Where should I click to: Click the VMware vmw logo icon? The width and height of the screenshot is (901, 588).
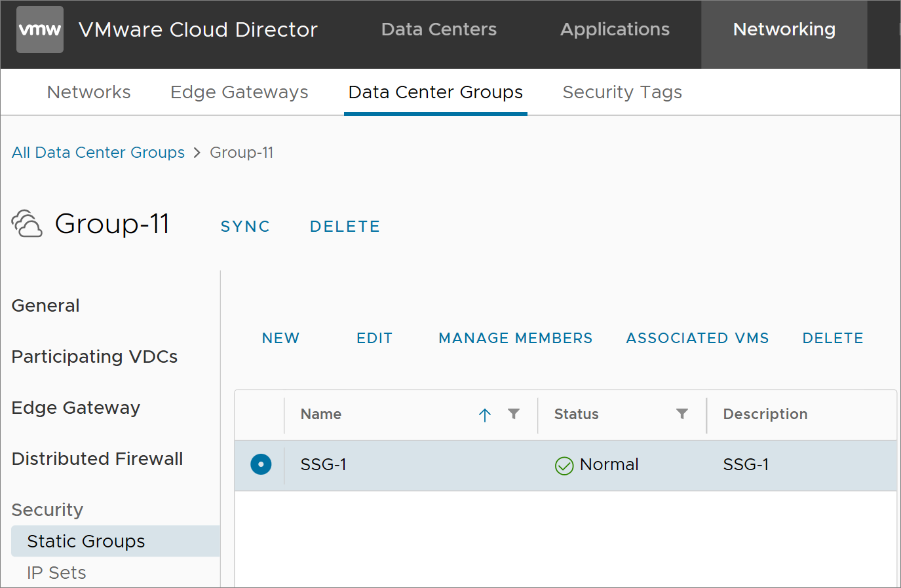coord(40,29)
